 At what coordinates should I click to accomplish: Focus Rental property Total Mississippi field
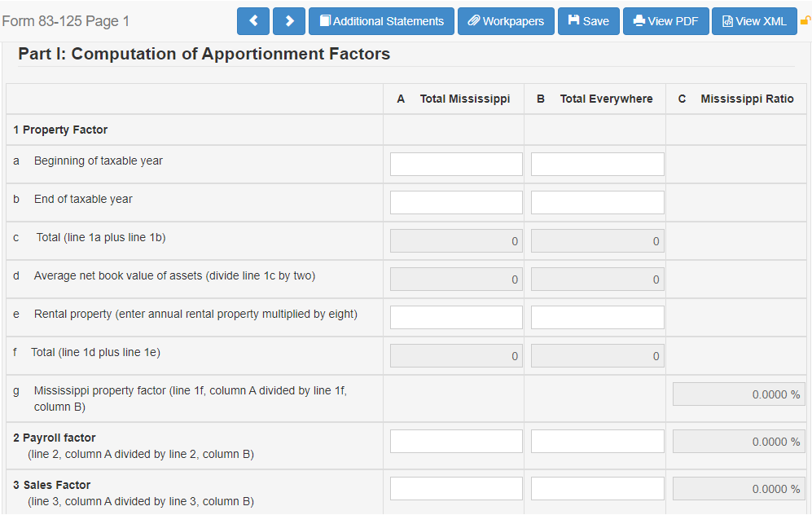click(455, 317)
